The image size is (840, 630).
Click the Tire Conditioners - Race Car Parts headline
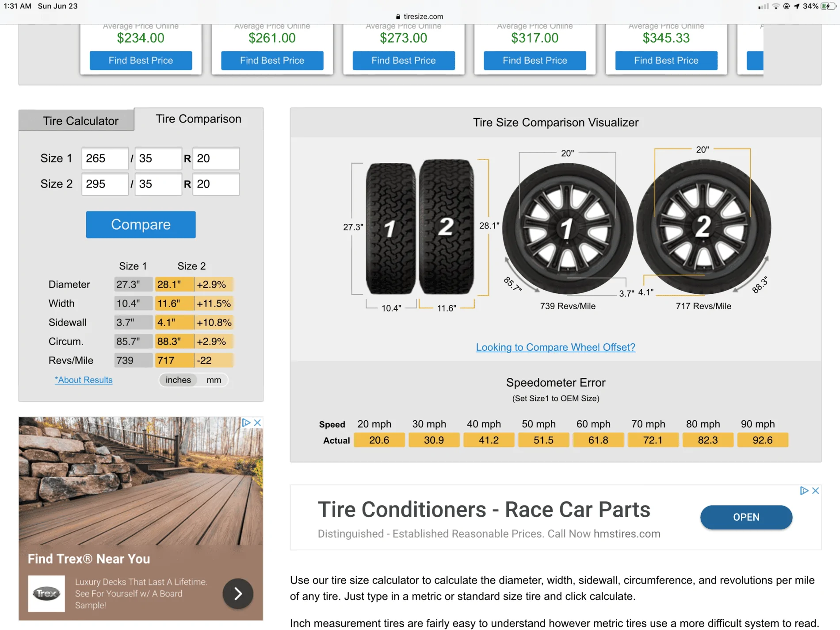(x=484, y=510)
